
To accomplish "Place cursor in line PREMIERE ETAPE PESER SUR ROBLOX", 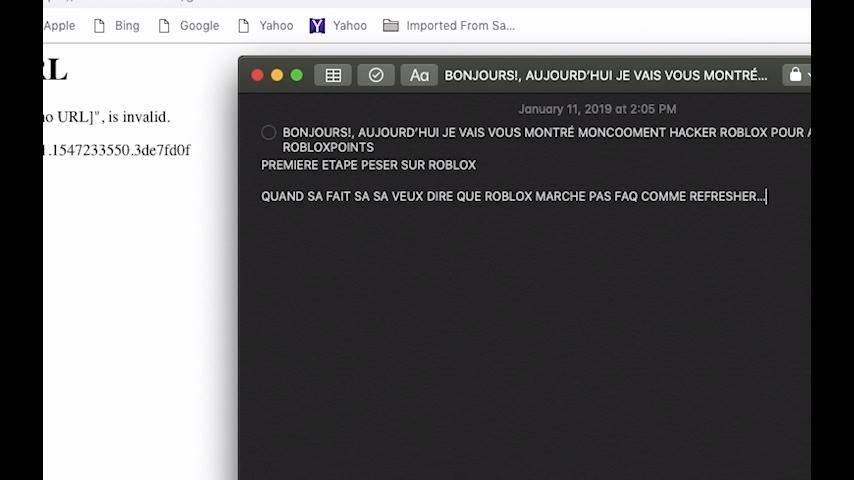I will 368,165.
